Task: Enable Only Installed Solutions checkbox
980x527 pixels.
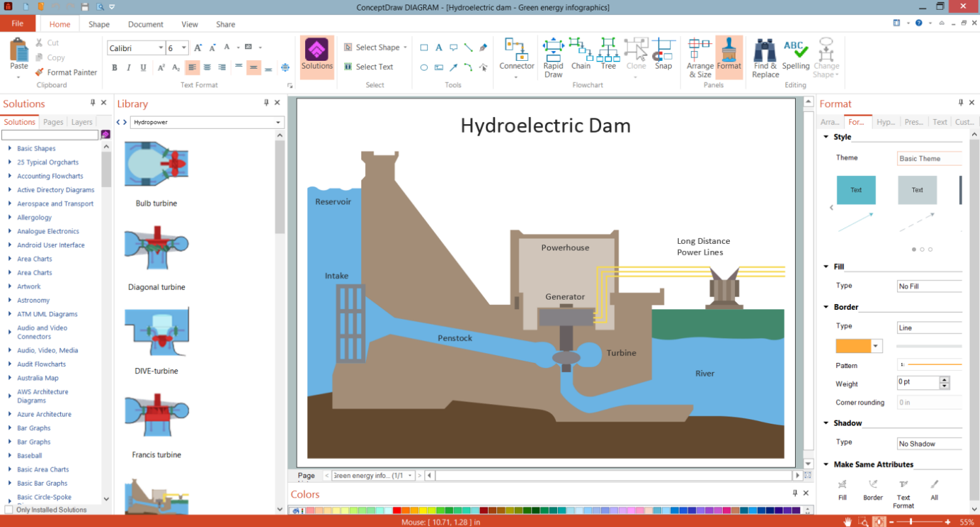Action: 8,509
